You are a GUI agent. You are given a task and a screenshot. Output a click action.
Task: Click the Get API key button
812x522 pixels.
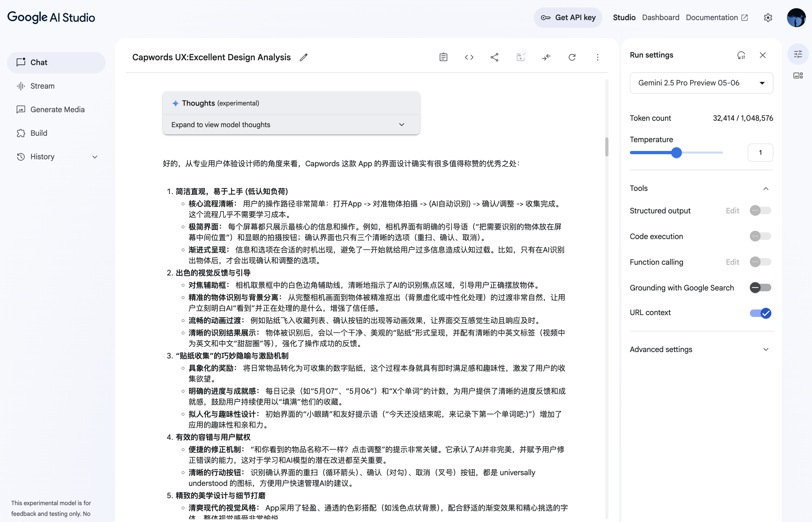(x=568, y=18)
